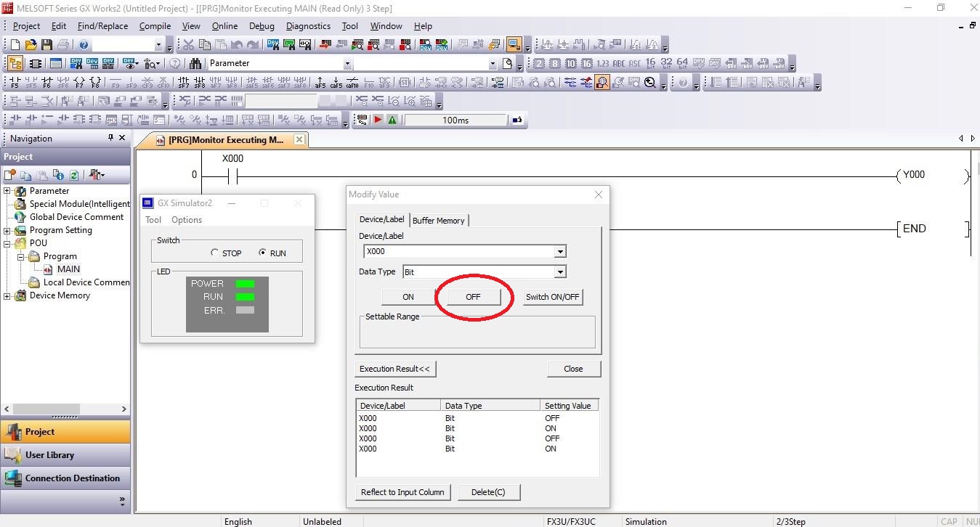Insert coil with F7 icon
This screenshot has width=980, height=527.
tap(79, 82)
